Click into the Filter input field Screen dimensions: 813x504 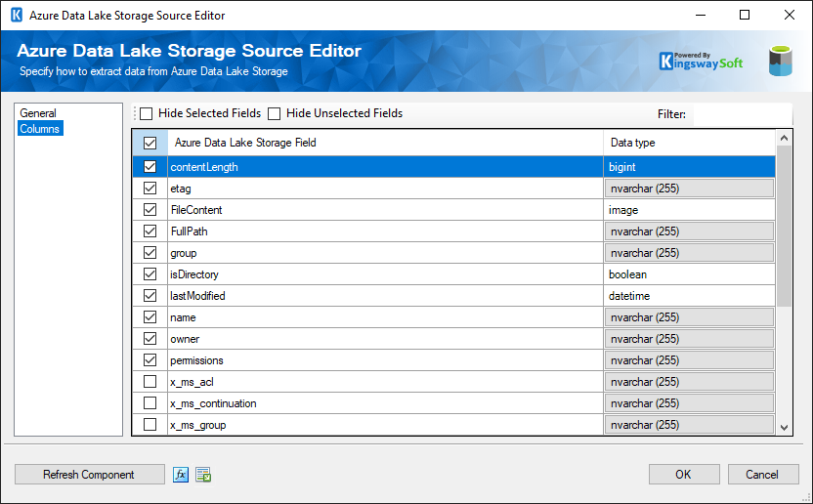click(743, 113)
